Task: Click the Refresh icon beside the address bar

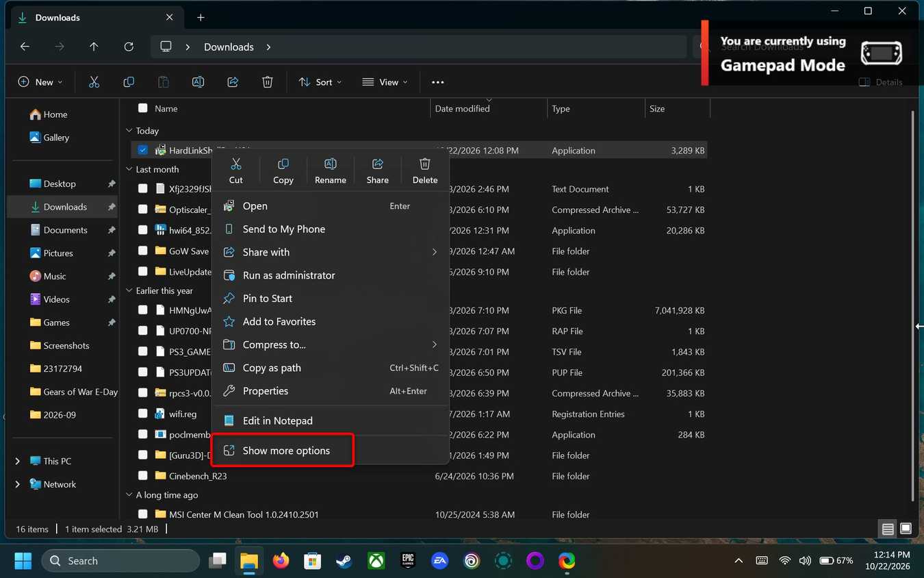Action: (x=129, y=47)
